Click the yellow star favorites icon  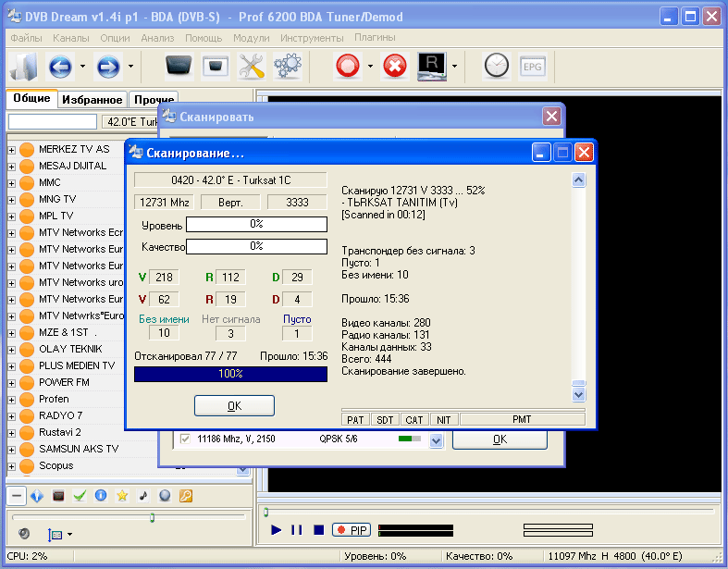(122, 496)
